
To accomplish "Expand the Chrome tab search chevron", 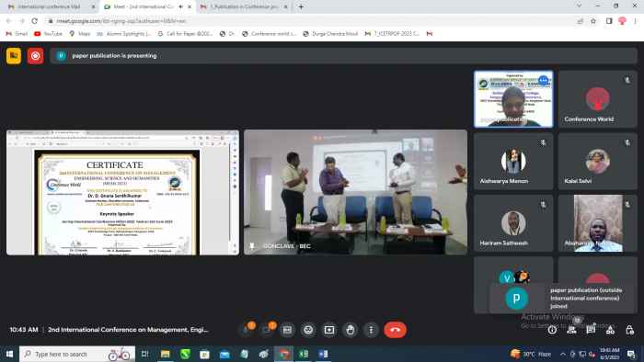I will [579, 6].
